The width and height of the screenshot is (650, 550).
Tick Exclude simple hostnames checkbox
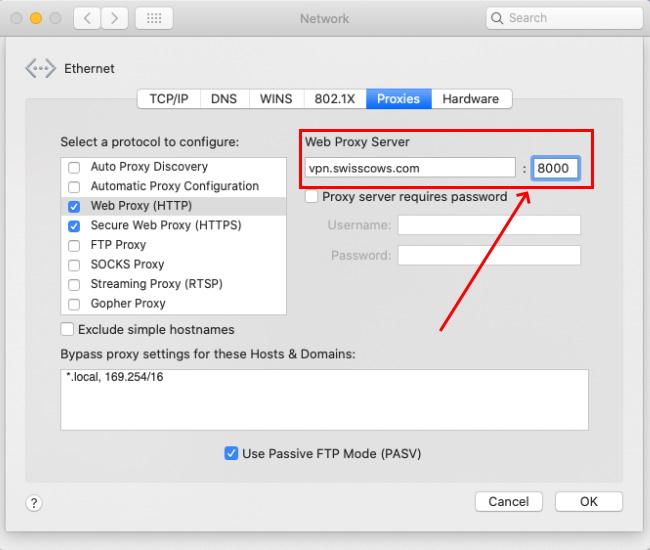tap(67, 330)
